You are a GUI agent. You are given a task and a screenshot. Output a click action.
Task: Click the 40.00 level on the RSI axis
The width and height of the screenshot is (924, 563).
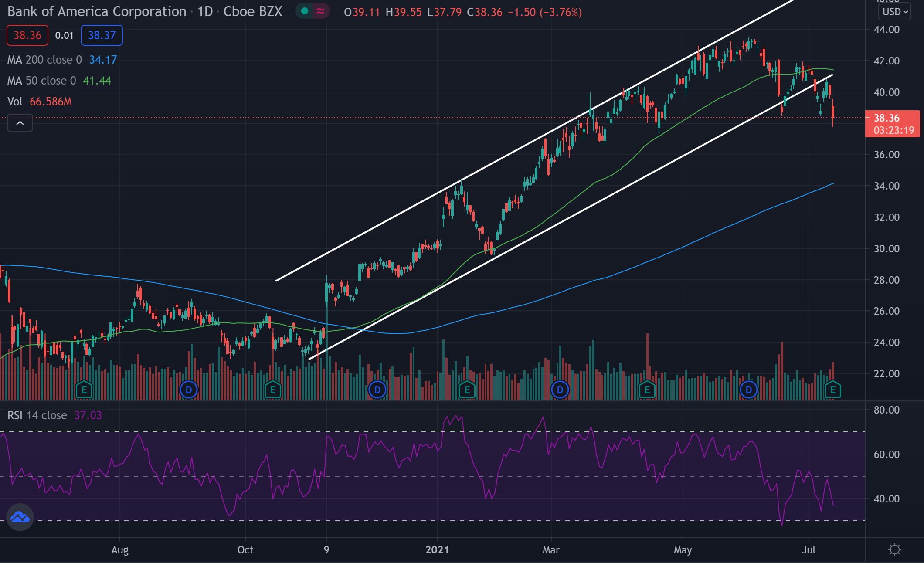887,499
